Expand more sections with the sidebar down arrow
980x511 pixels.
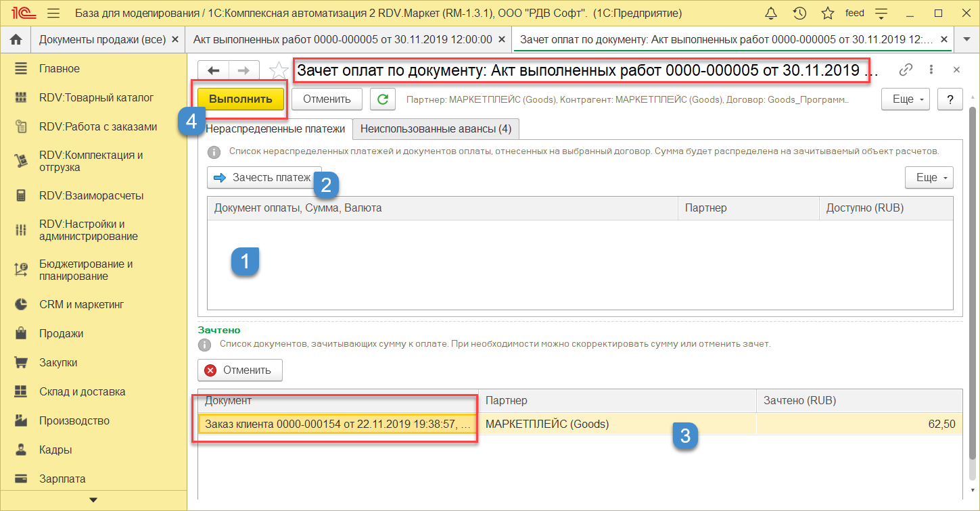[x=93, y=500]
